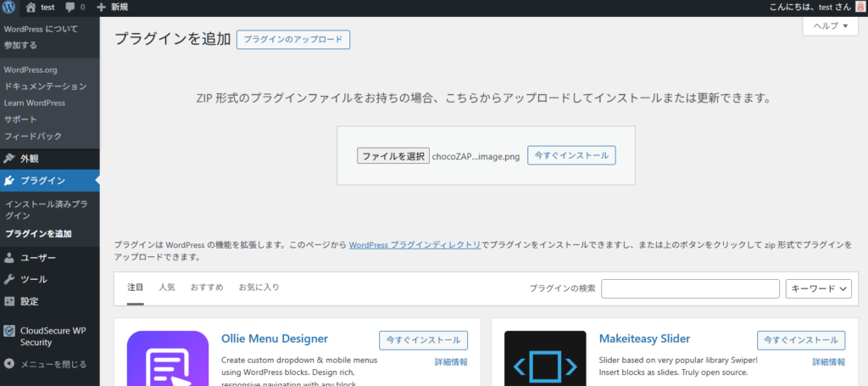Image resolution: width=868 pixels, height=386 pixels.
Task: Open 設定 settings menu
Action: [x=30, y=301]
